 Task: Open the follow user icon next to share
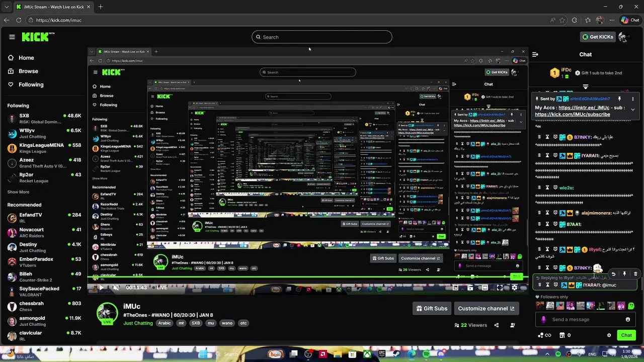point(512,325)
